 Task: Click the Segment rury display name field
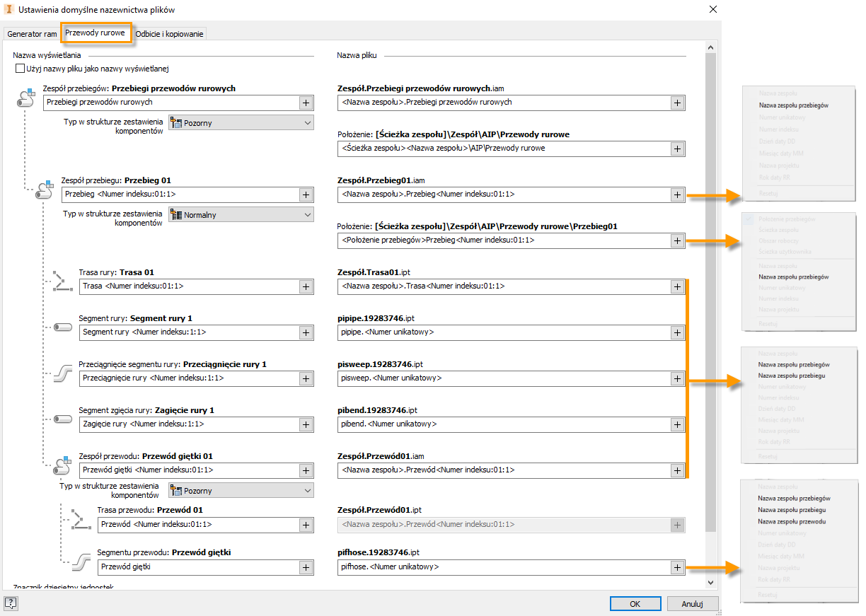187,332
